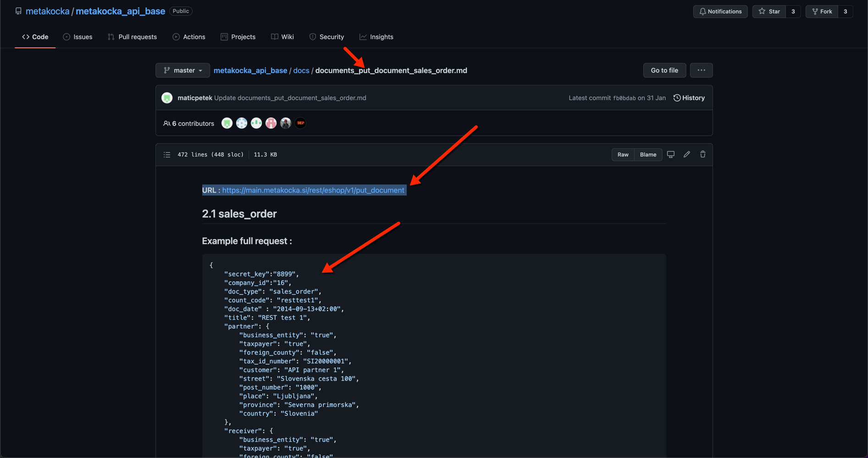Image resolution: width=868 pixels, height=458 pixels.
Task: Open the metakocka owner link
Action: (x=47, y=11)
